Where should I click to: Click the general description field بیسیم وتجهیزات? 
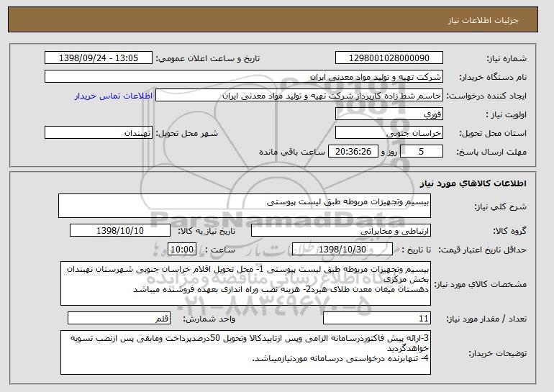point(245,206)
